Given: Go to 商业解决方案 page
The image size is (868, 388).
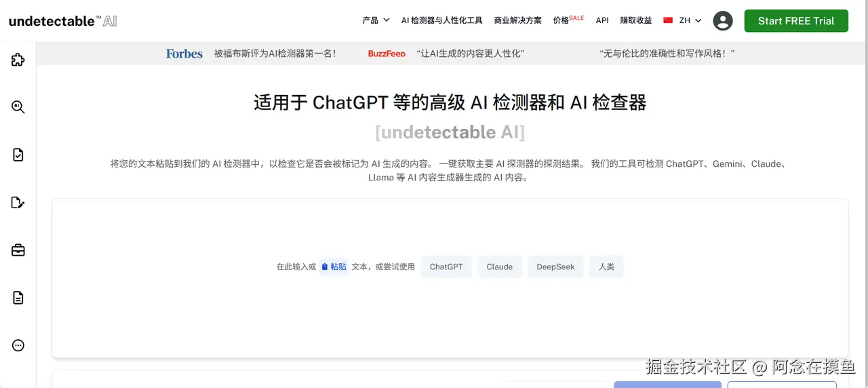Looking at the screenshot, I should (x=518, y=20).
